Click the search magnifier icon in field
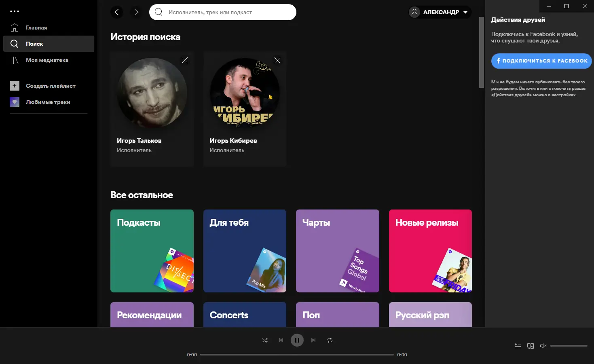The height and width of the screenshot is (364, 594). click(159, 12)
